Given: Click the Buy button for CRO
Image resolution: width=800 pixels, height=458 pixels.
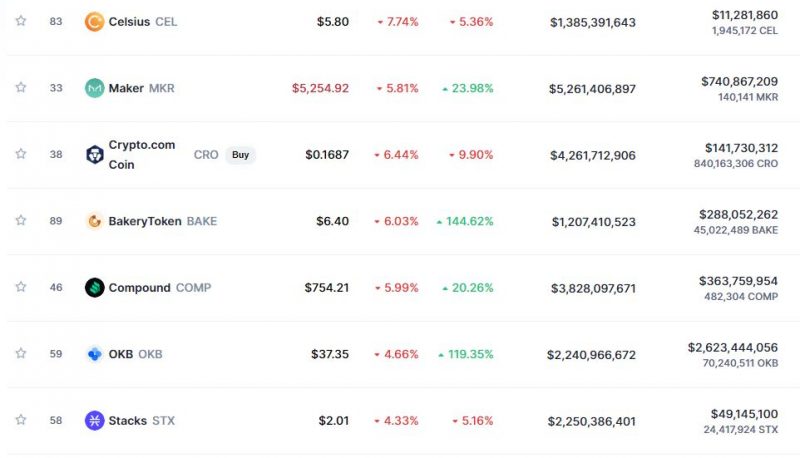Looking at the screenshot, I should [240, 155].
